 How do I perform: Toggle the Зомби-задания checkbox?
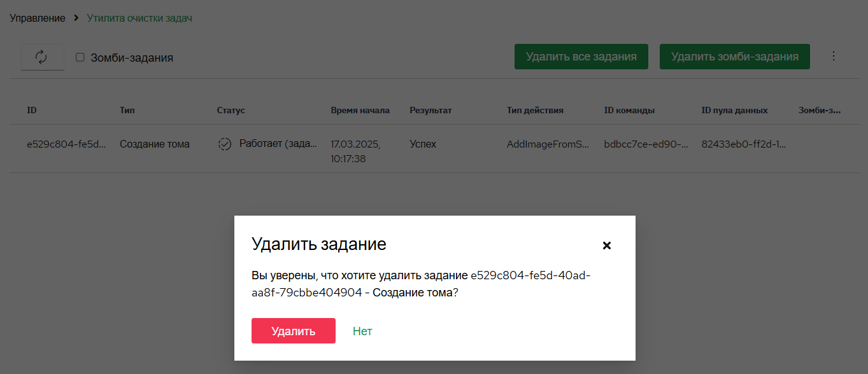[80, 57]
